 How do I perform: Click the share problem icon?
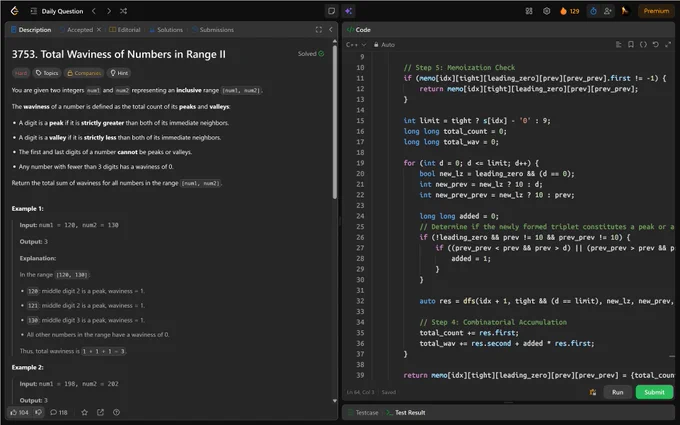(x=101, y=412)
